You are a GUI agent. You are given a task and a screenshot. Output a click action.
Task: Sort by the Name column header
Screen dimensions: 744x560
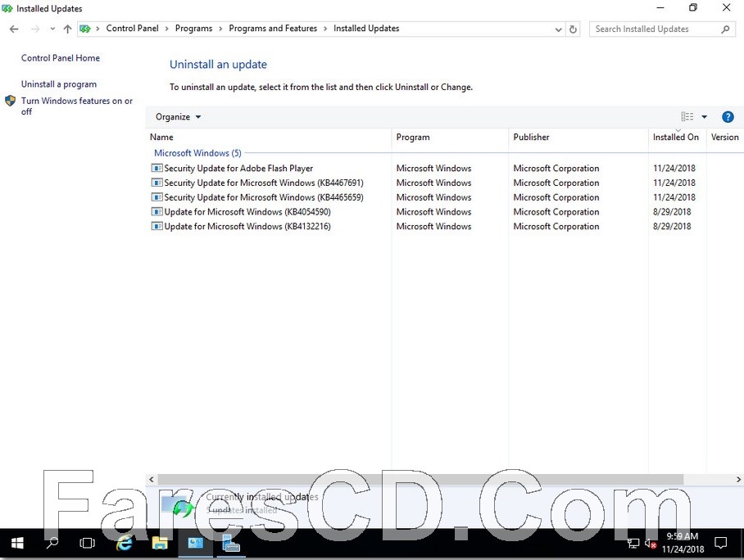tap(269, 137)
